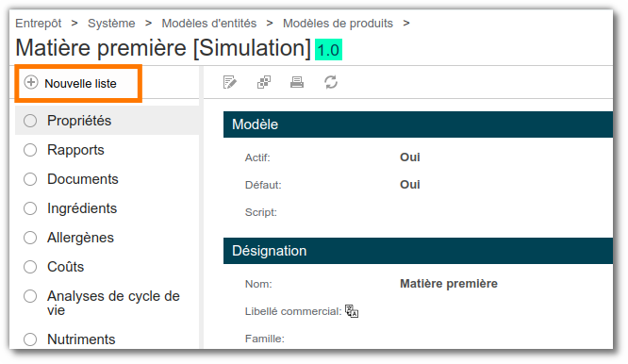This screenshot has width=628, height=364.
Task: Click Entrepôt breadcrumb link
Action: point(39,24)
